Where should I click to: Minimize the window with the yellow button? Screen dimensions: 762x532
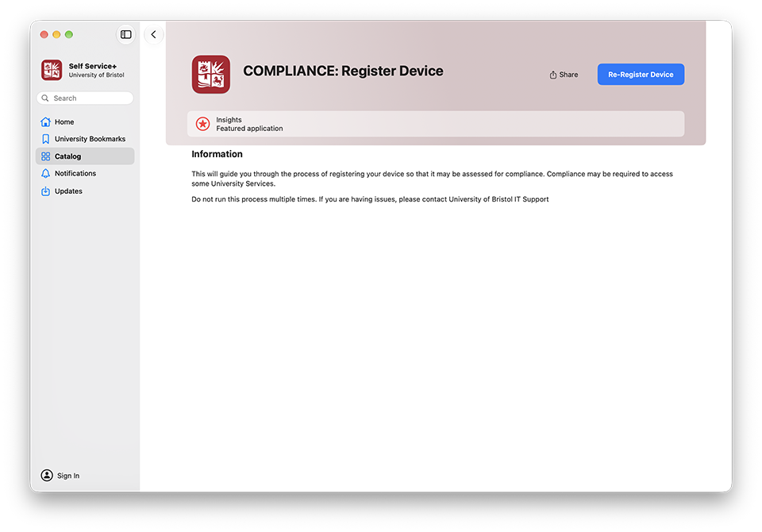coord(56,34)
